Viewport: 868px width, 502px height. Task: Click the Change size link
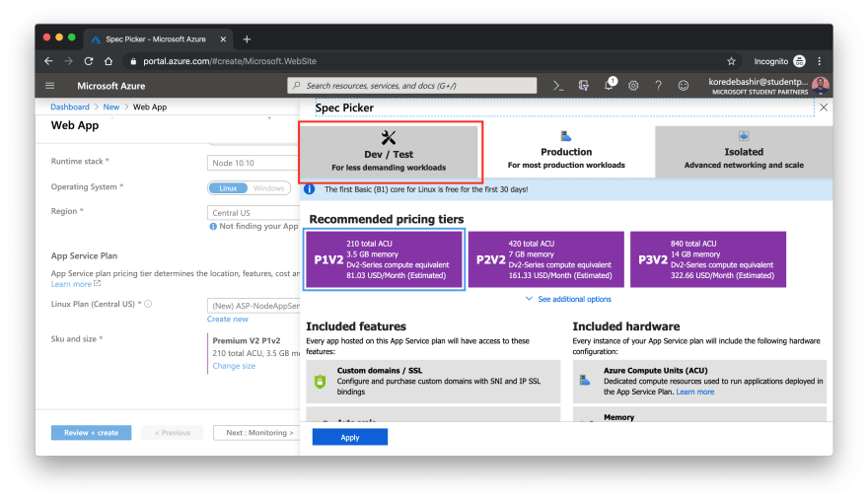pyautogui.click(x=234, y=366)
